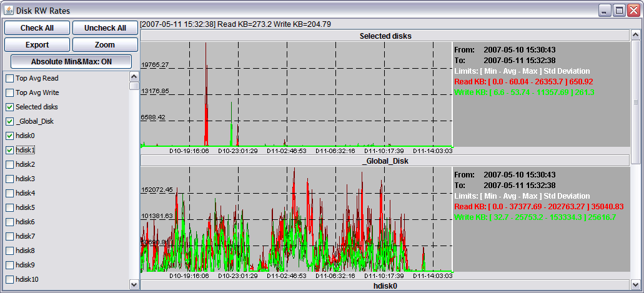
Task: Click the Export button
Action: 37,45
